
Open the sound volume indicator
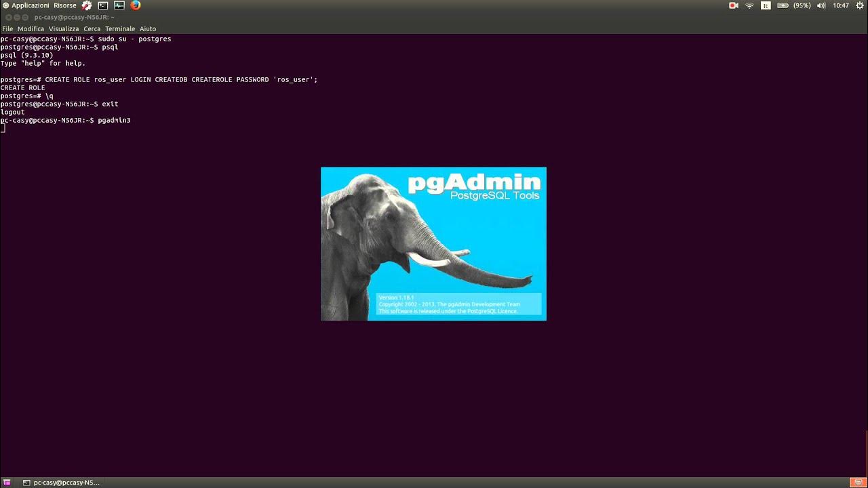pos(821,5)
